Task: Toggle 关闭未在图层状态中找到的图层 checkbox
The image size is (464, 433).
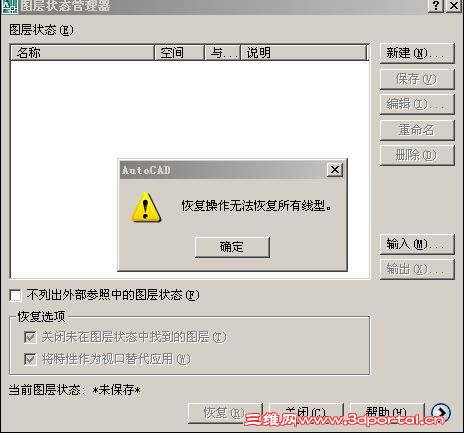Action: [x=30, y=337]
